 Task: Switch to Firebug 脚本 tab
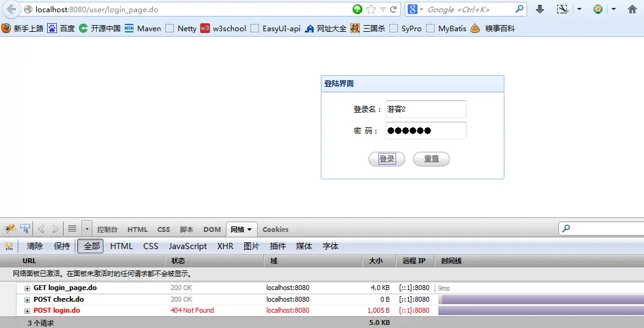(187, 229)
